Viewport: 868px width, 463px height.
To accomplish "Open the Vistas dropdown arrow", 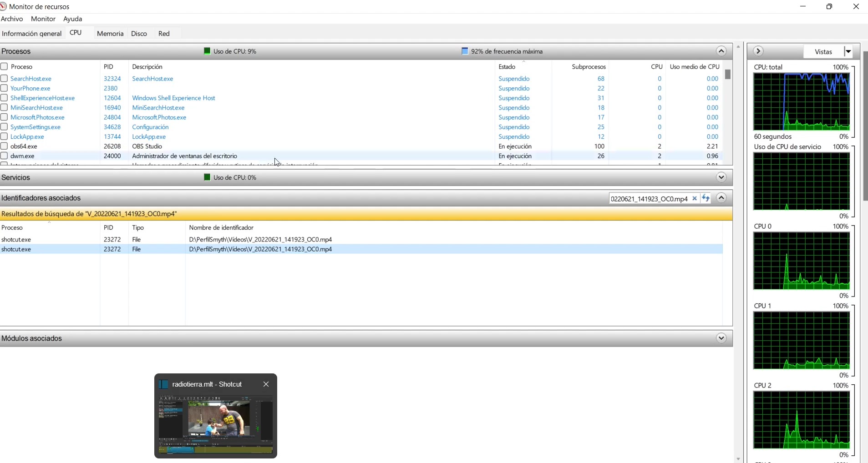I will [848, 51].
